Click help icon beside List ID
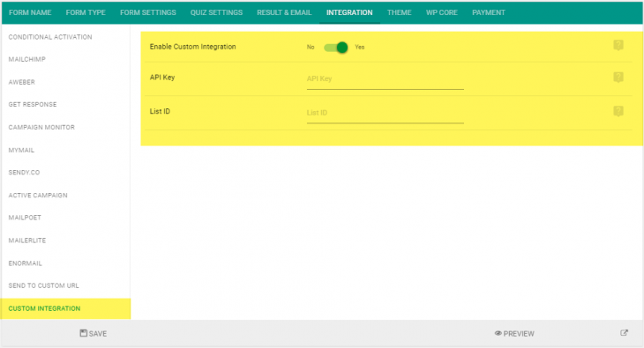 (x=618, y=111)
